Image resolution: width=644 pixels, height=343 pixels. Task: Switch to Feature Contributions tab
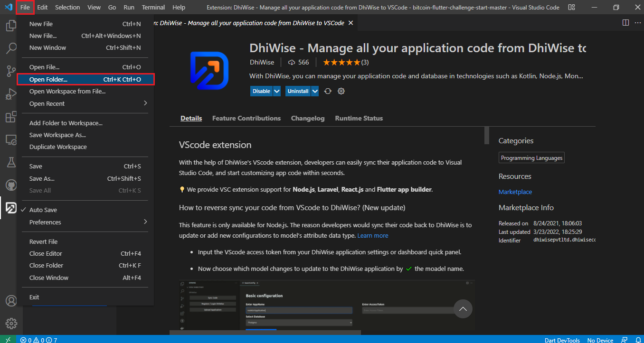[x=246, y=118]
